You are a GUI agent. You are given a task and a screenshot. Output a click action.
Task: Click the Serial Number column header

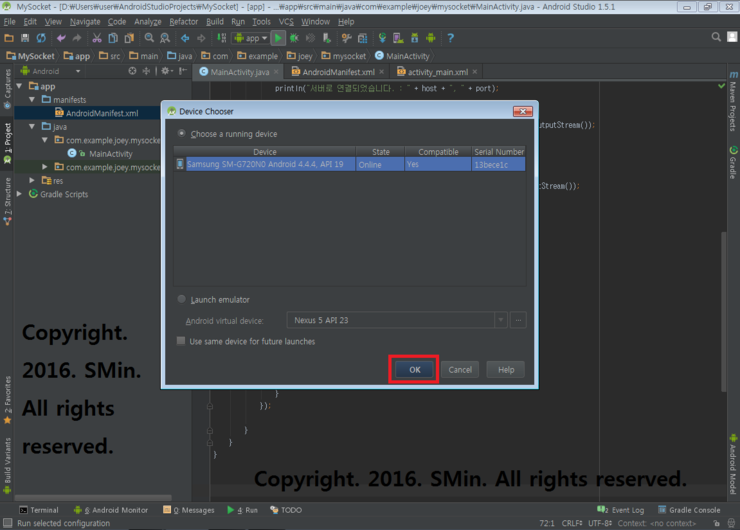pyautogui.click(x=499, y=151)
